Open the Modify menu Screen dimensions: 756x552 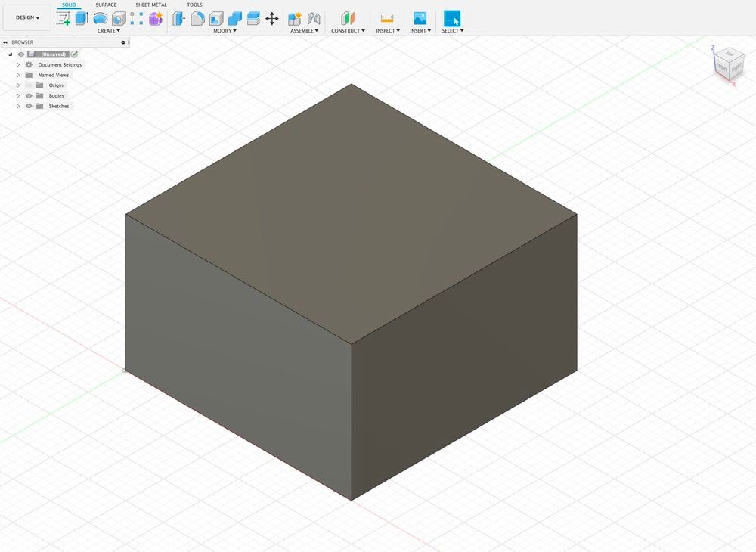pos(225,31)
